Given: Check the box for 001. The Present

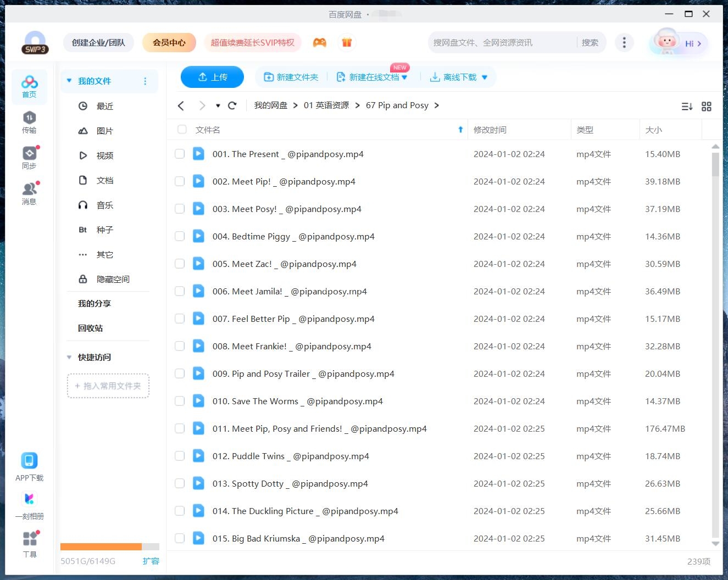Looking at the screenshot, I should point(180,154).
